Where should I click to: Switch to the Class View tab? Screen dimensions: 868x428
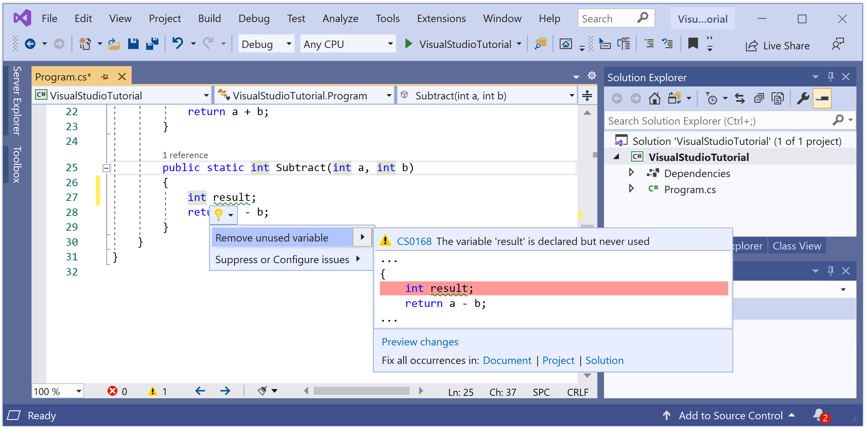tap(797, 245)
